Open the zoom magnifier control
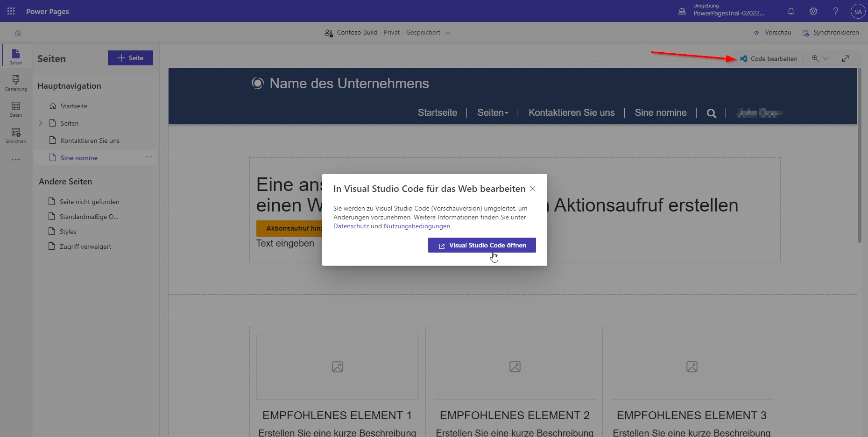 [816, 58]
